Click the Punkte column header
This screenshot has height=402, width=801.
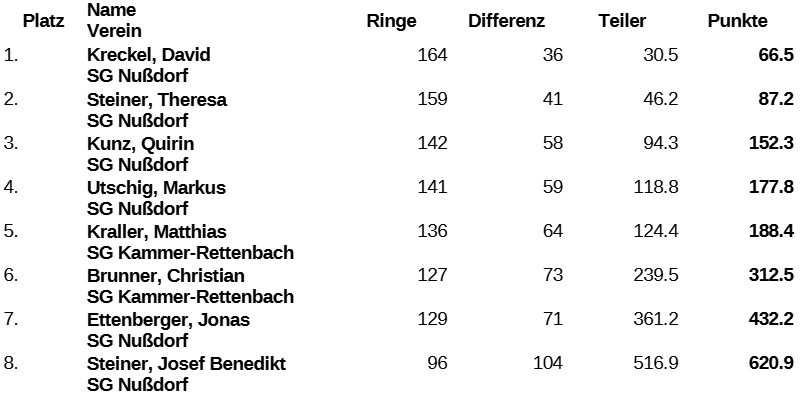pyautogui.click(x=738, y=21)
